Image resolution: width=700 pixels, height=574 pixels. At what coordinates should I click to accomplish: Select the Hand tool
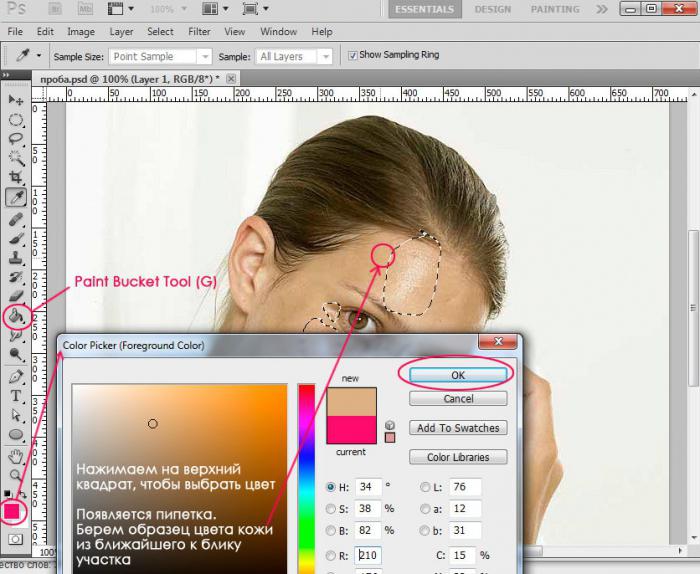pos(16,456)
